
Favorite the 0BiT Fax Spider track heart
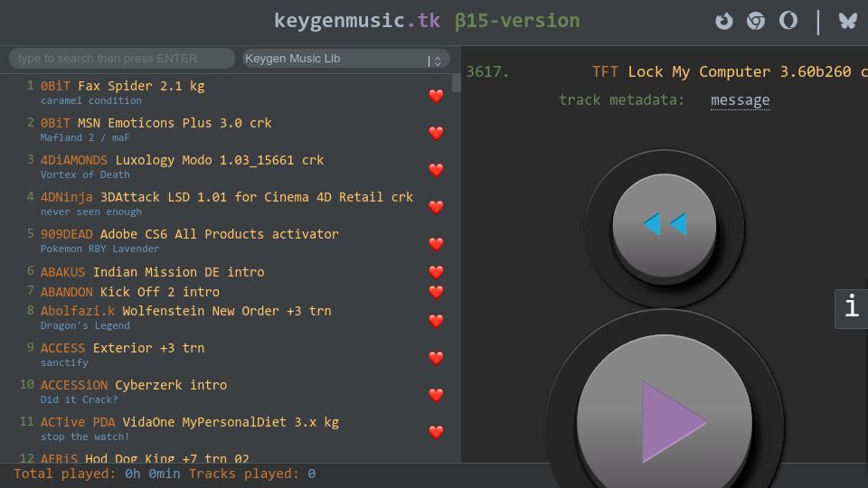pyautogui.click(x=436, y=96)
